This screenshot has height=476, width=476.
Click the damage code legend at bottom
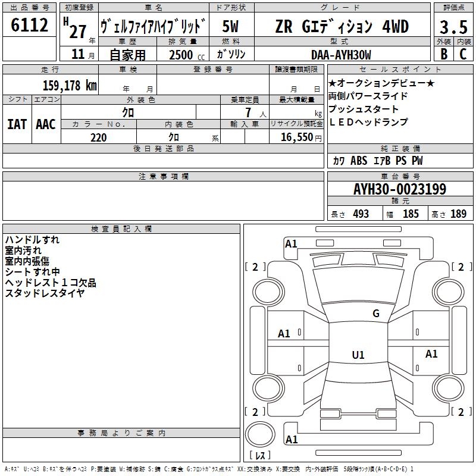coord(209,469)
